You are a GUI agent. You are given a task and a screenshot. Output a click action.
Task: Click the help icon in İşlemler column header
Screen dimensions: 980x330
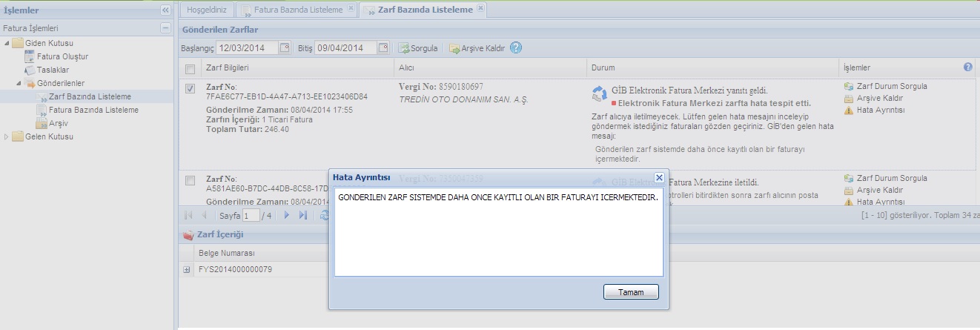coord(967,67)
